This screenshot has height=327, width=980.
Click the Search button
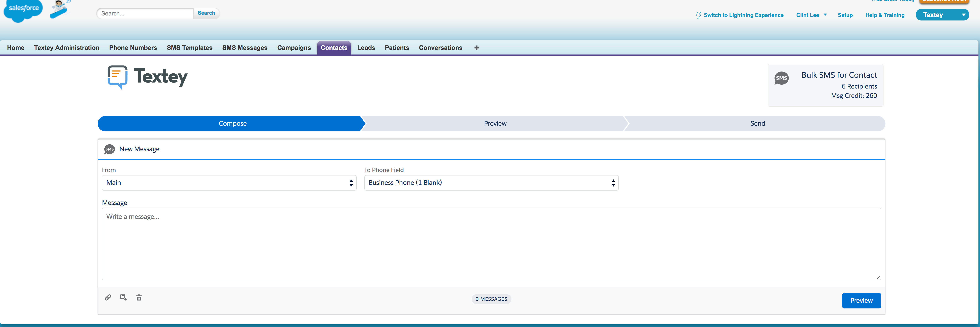pyautogui.click(x=206, y=13)
